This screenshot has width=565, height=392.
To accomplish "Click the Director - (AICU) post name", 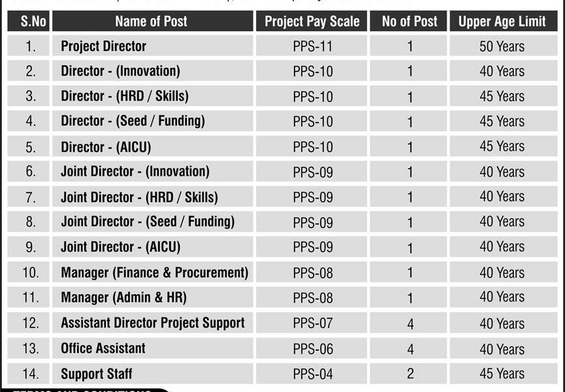I will point(106,146).
